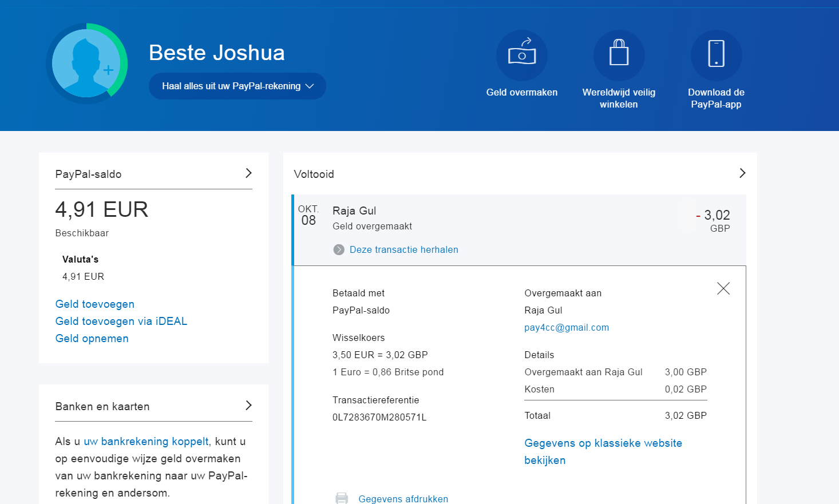Click the Download de PayPal-app phone icon
The height and width of the screenshot is (504, 839).
click(717, 55)
